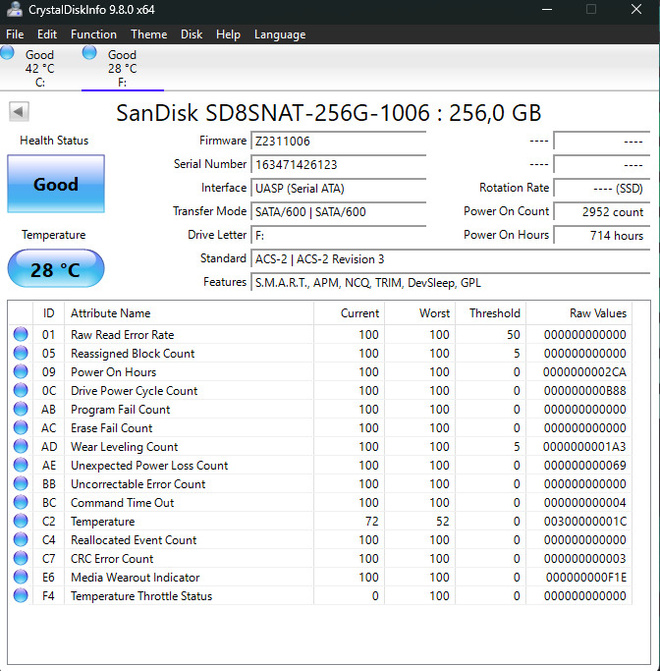The height and width of the screenshot is (671, 660).
Task: Click the Good health status button
Action: click(x=56, y=184)
